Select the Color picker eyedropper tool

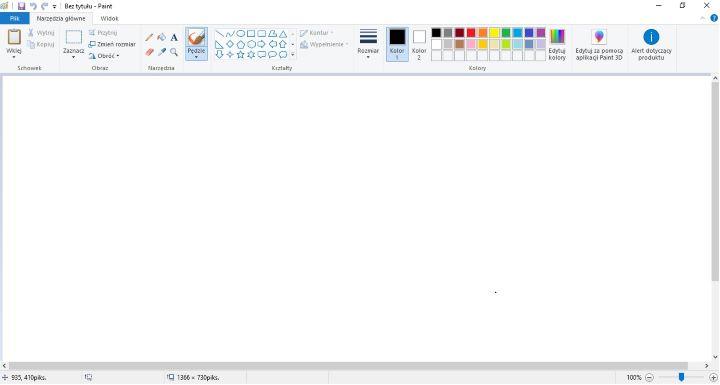(161, 52)
